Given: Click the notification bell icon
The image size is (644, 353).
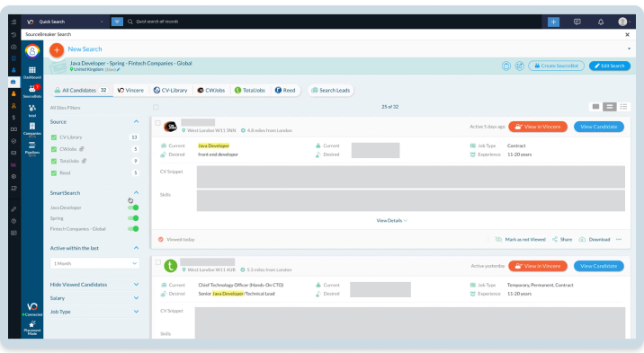Looking at the screenshot, I should coord(601,22).
